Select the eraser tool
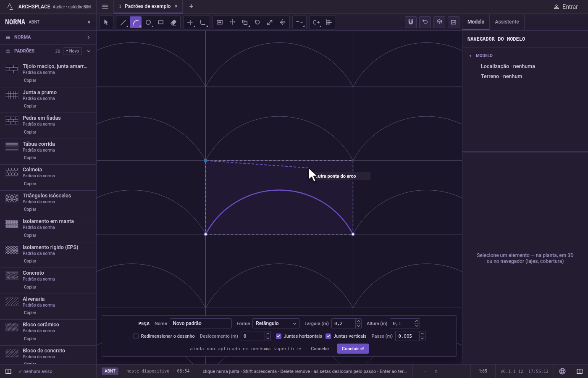 pyautogui.click(x=173, y=22)
